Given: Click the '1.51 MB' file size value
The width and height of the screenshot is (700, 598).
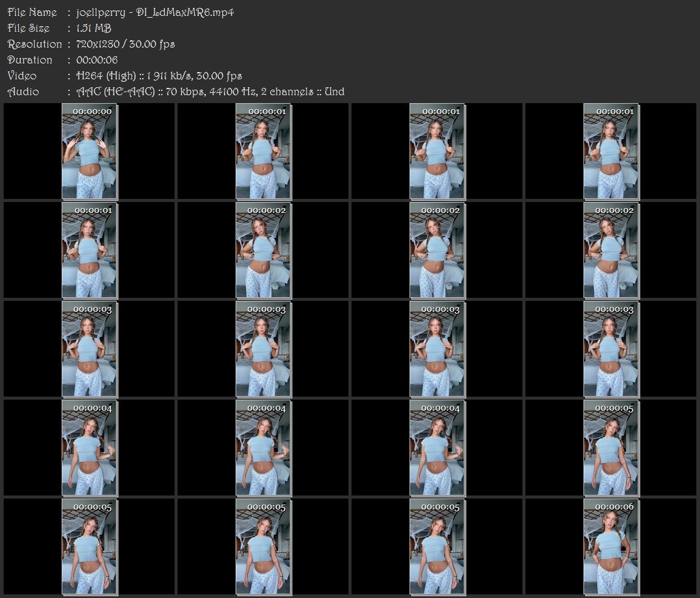Looking at the screenshot, I should [x=93, y=28].
